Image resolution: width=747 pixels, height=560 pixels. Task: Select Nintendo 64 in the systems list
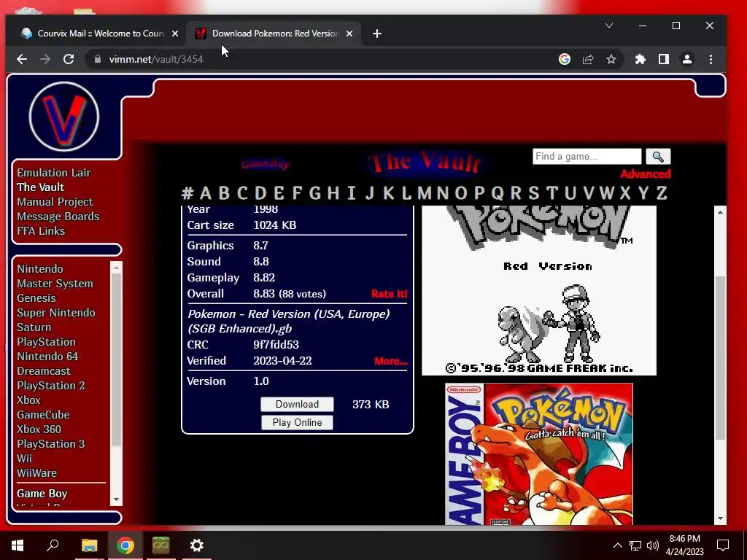(47, 356)
